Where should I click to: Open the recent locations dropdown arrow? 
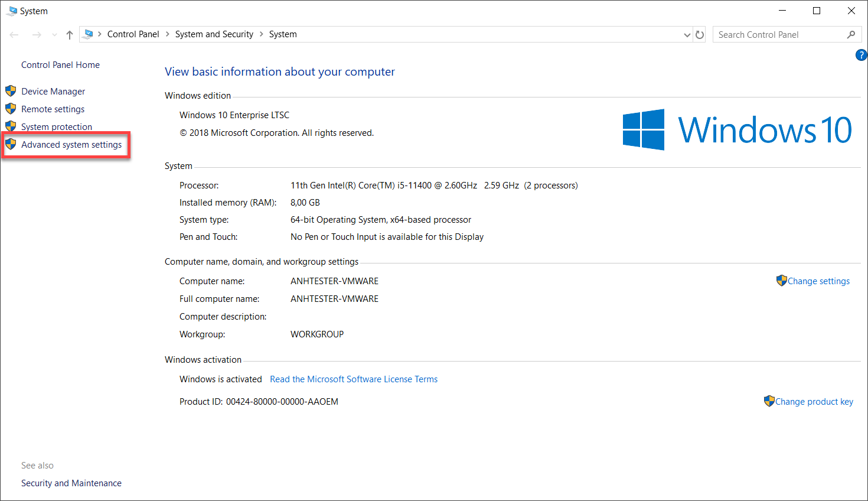point(54,35)
